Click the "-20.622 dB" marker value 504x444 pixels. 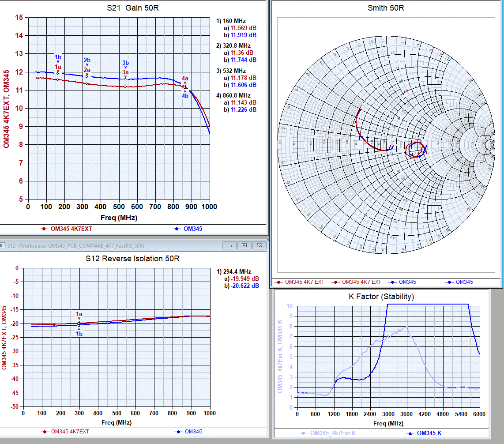tap(245, 286)
